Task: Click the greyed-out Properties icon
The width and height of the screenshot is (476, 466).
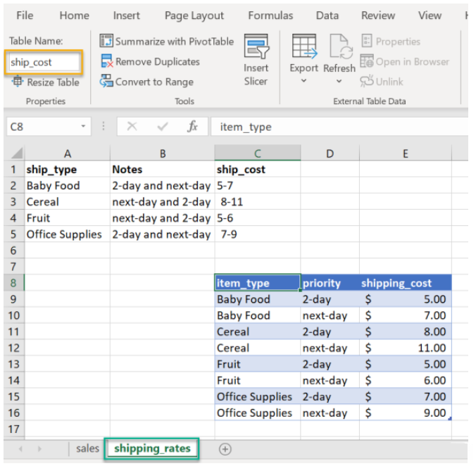Action: (x=367, y=41)
